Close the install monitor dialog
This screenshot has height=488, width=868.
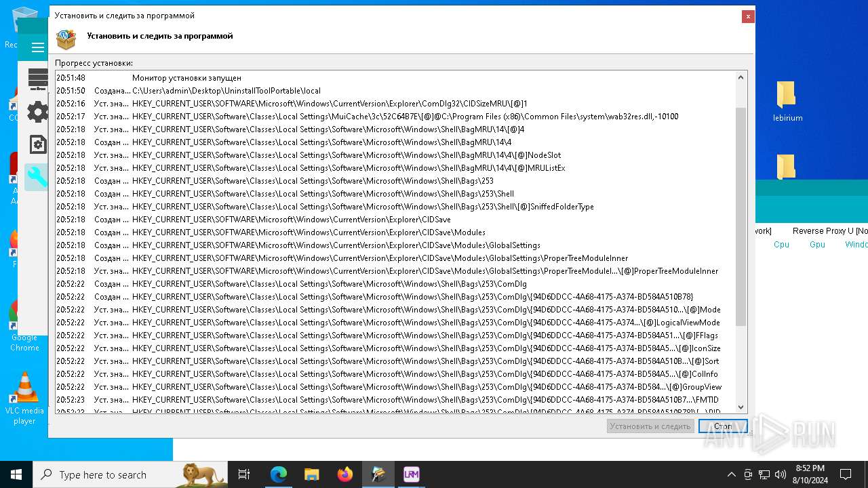748,16
